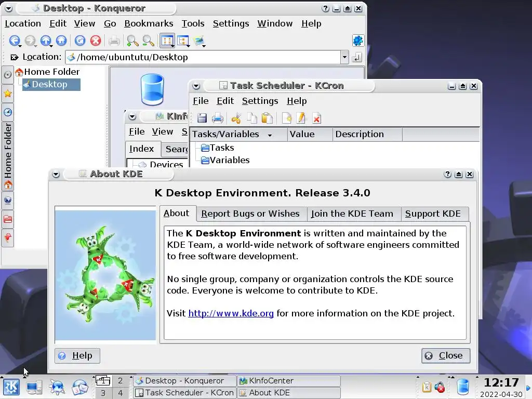Image resolution: width=532 pixels, height=399 pixels.
Task: Click Close button in About KDE
Action: (446, 355)
